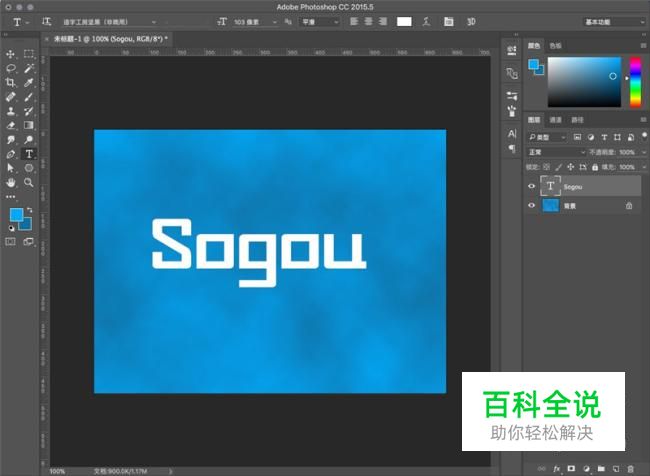Open the layer blend mode dropdown
This screenshot has width=650, height=476.
pos(556,152)
